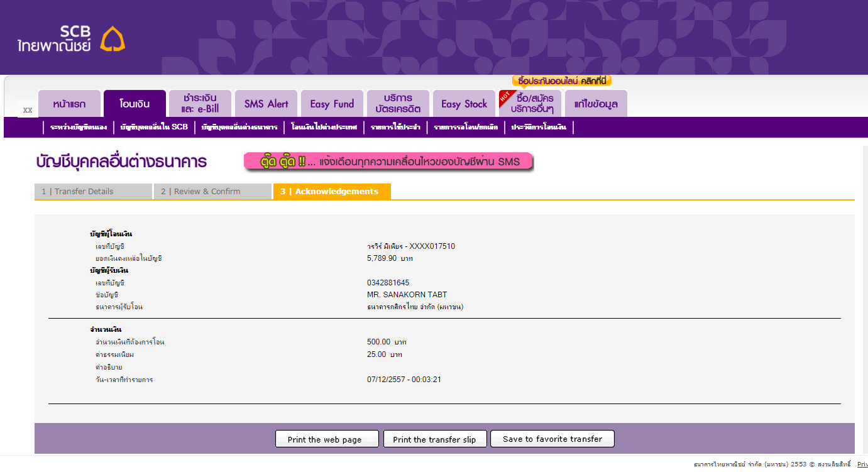Viewport: 868px width, 472px height.
Task: Go to the บริการบัตรเครดิต tab
Action: [398, 104]
